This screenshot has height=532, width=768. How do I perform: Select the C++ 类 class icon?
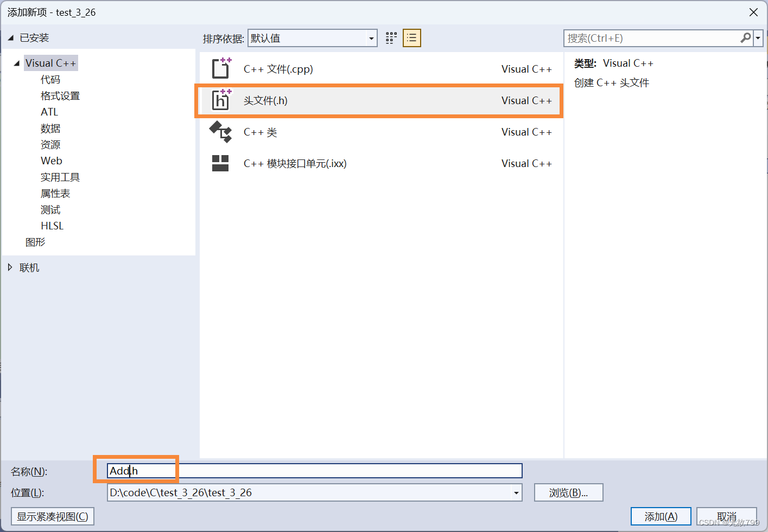[x=221, y=131]
